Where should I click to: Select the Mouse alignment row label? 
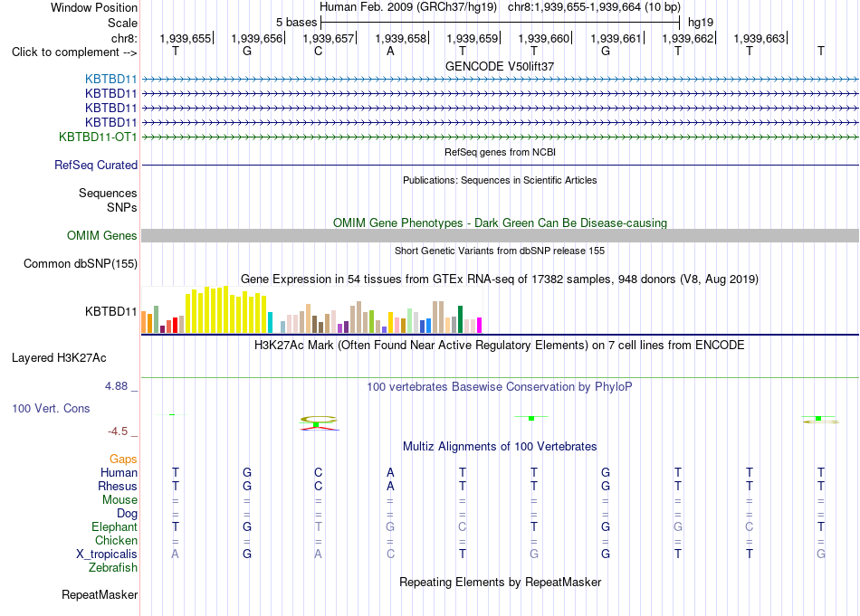[x=119, y=500]
